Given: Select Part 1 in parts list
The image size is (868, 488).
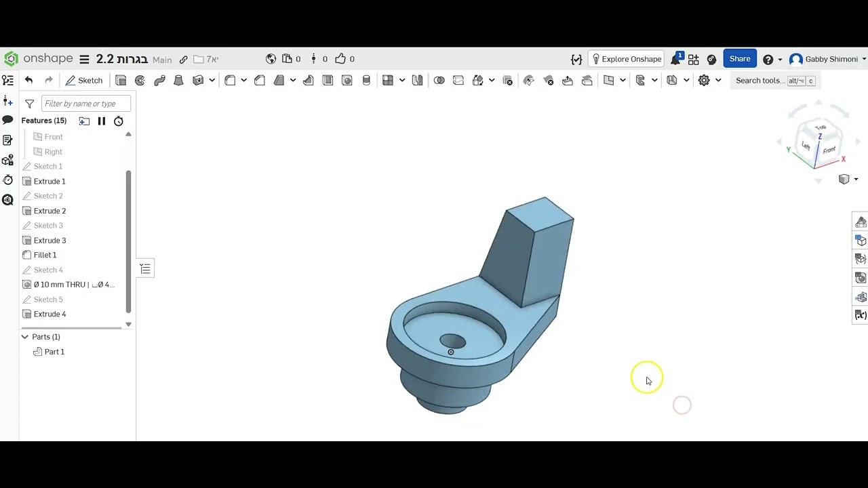Looking at the screenshot, I should pyautogui.click(x=54, y=352).
